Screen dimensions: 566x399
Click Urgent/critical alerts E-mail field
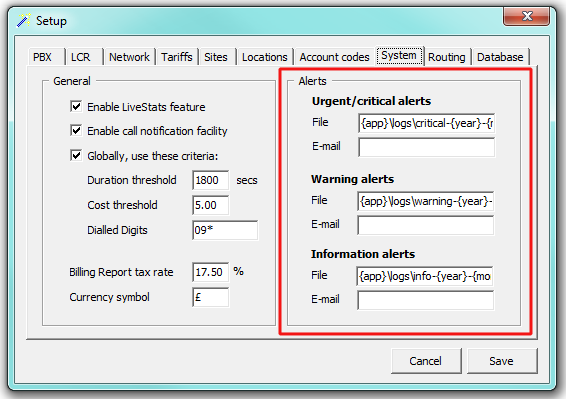pos(426,147)
